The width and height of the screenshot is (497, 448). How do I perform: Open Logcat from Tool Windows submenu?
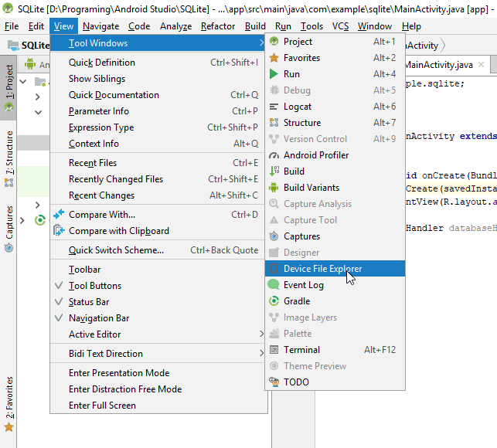[335, 107]
